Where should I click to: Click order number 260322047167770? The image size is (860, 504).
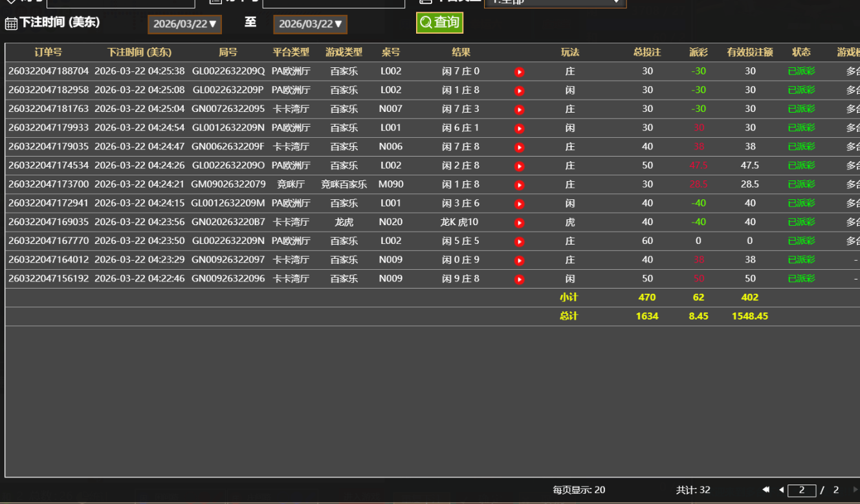(x=49, y=241)
